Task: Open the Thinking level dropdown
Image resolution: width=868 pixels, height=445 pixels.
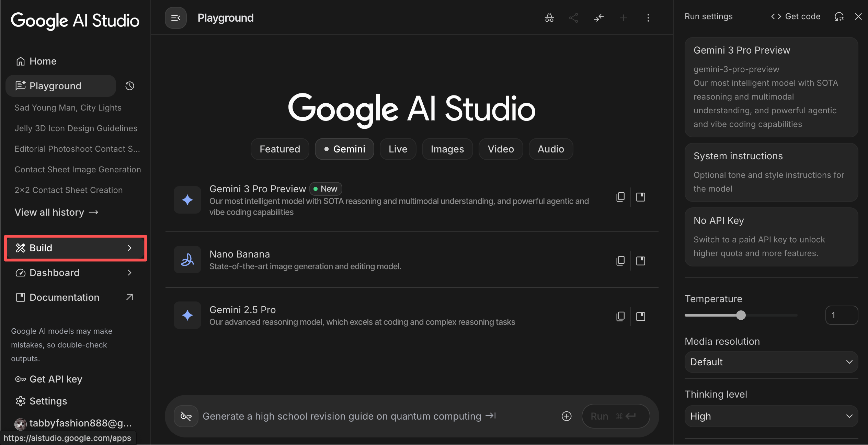Action: (x=771, y=416)
